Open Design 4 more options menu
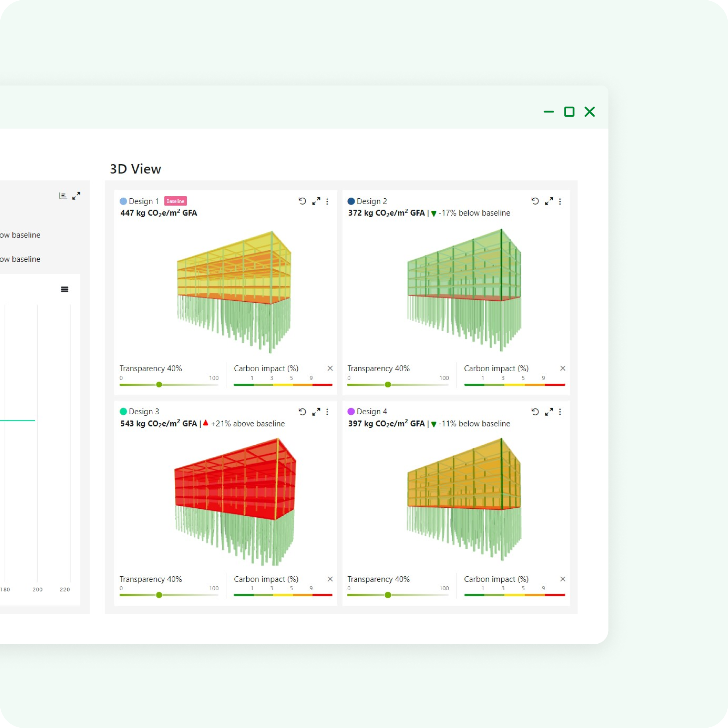Viewport: 728px width, 728px height. (x=560, y=412)
